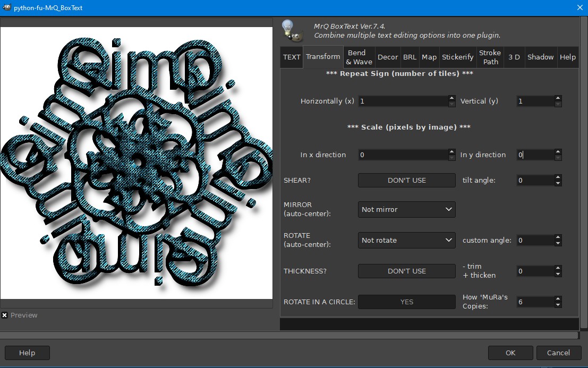Toggle the THICKNESS? DON'T USE button
The height and width of the screenshot is (368, 588).
(x=406, y=271)
